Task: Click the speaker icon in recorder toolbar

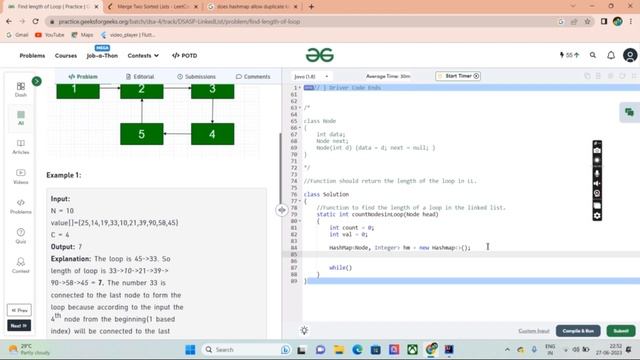Action: click(x=597, y=184)
